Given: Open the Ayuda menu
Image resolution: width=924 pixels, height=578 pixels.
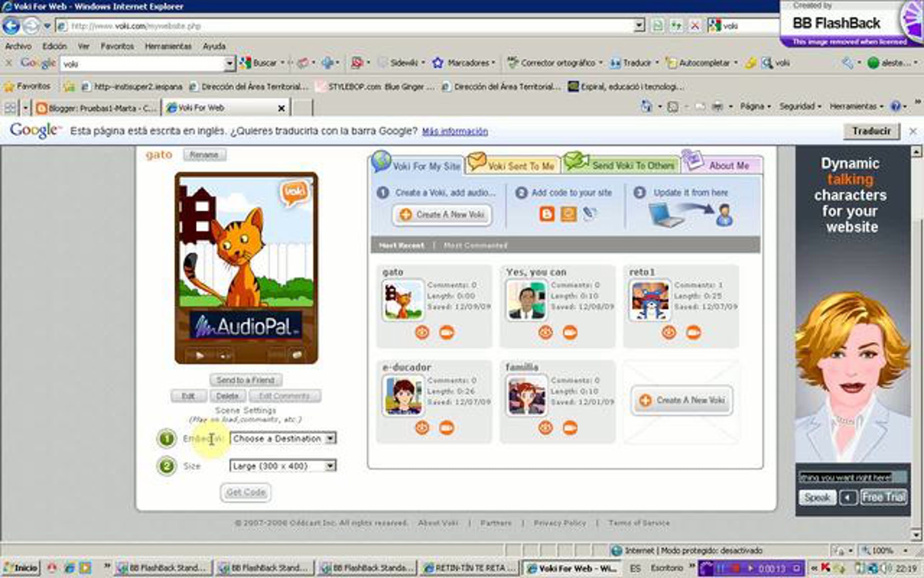Looking at the screenshot, I should coord(214,46).
